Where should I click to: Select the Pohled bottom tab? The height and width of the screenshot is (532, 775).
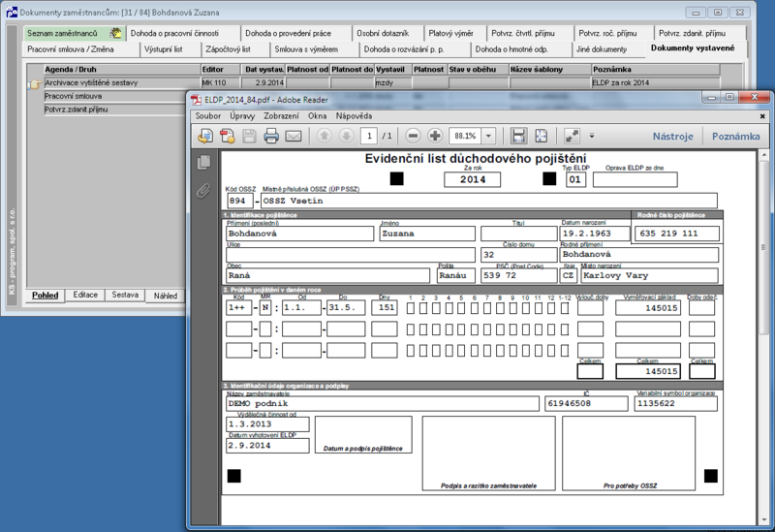pos(45,296)
